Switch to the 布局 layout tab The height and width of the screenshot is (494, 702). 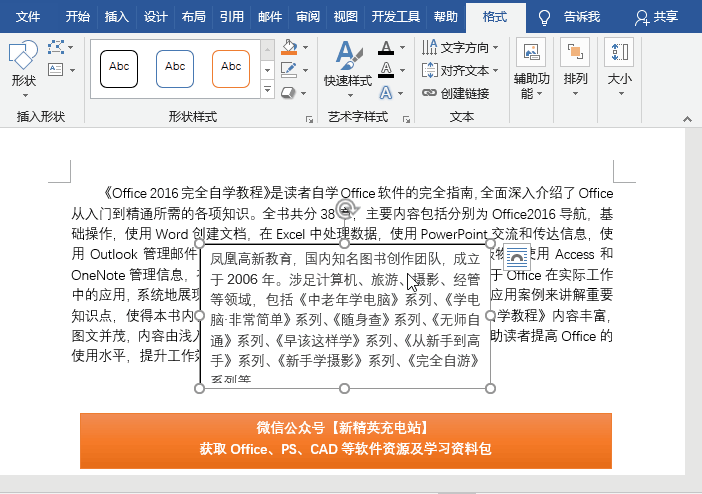193,17
